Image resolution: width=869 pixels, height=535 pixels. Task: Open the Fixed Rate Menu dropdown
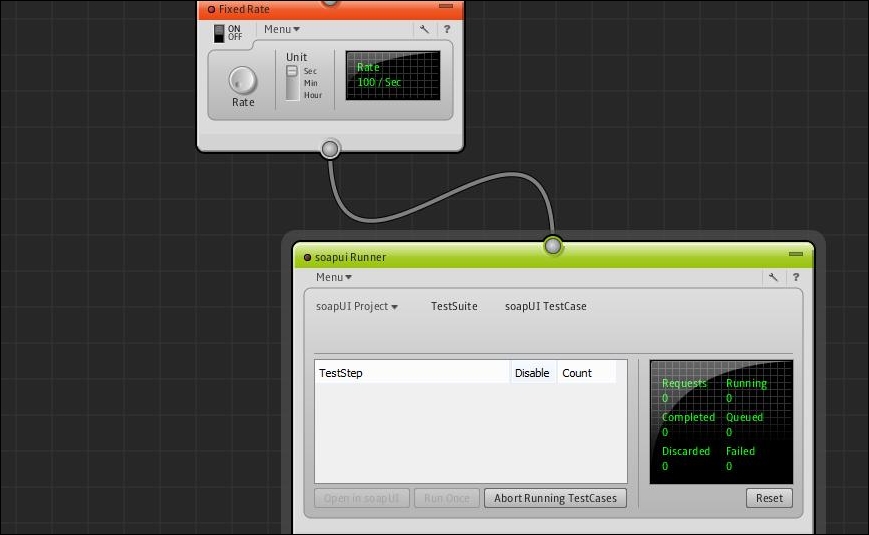pyautogui.click(x=282, y=29)
